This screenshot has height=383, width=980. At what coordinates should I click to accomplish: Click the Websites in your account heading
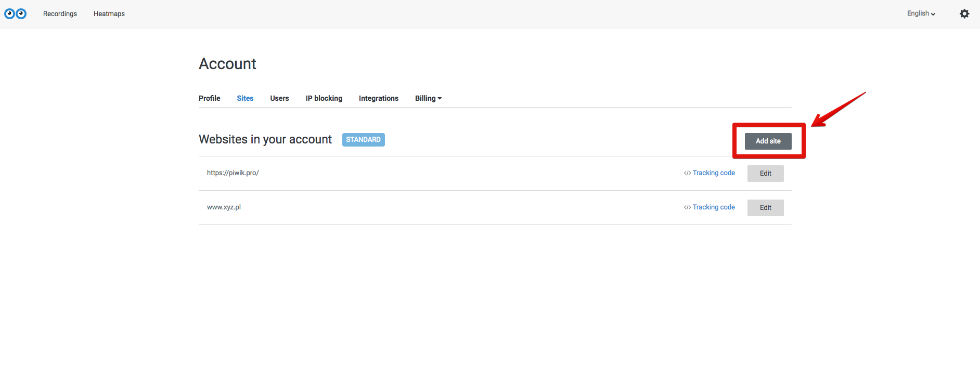coord(265,140)
